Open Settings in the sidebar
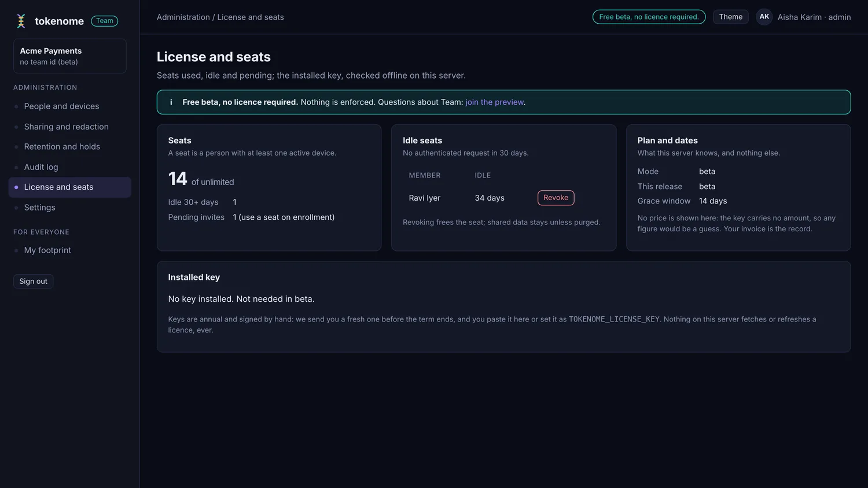The height and width of the screenshot is (488, 868). [x=69, y=208]
